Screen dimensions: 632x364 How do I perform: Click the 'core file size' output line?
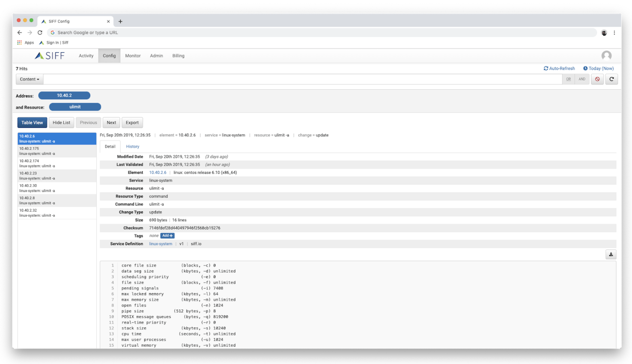(169, 266)
